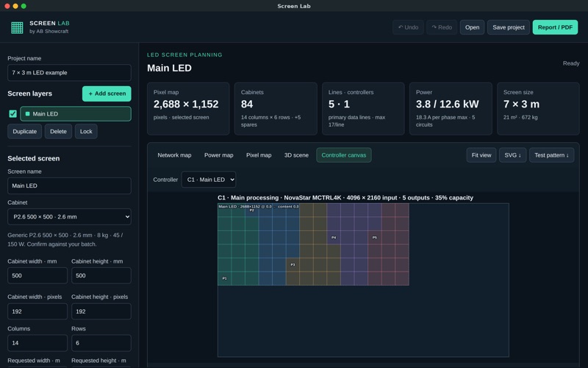Open an existing project with Open
This screenshot has height=368, width=588.
click(472, 27)
